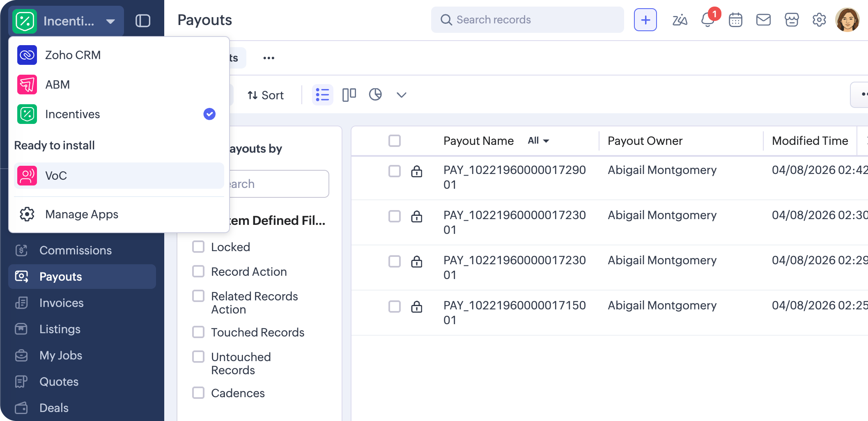Click the VoC app icon

[27, 176]
